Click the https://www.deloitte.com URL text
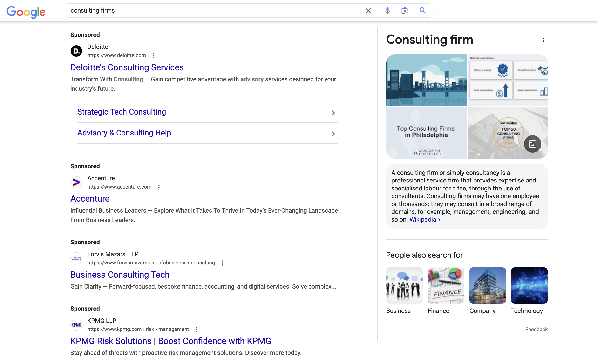This screenshot has width=597, height=364. (x=116, y=55)
